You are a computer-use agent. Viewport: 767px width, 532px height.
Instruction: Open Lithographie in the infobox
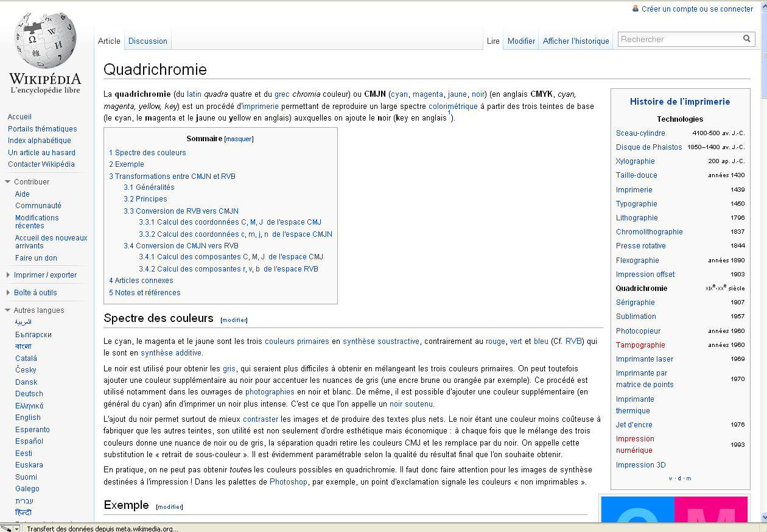637,218
